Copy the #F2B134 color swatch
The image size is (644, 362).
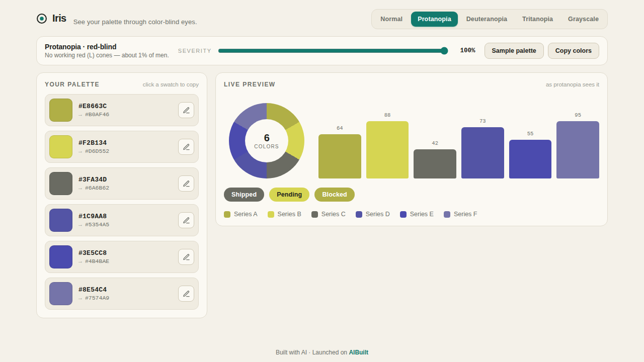[x=61, y=147]
